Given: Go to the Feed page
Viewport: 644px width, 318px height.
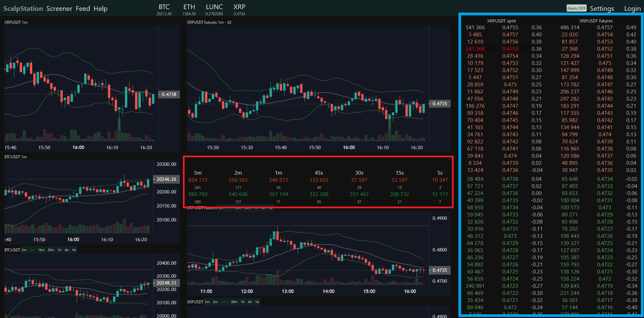Looking at the screenshot, I should pos(83,9).
